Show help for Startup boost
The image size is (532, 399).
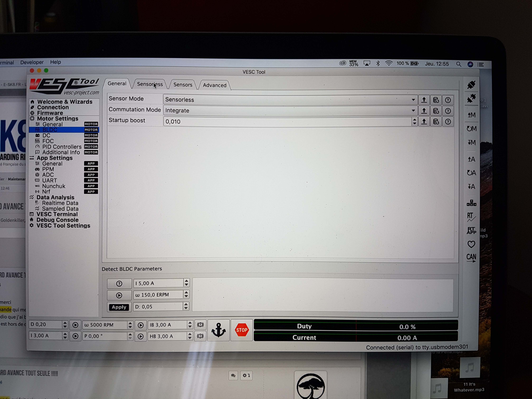(448, 122)
